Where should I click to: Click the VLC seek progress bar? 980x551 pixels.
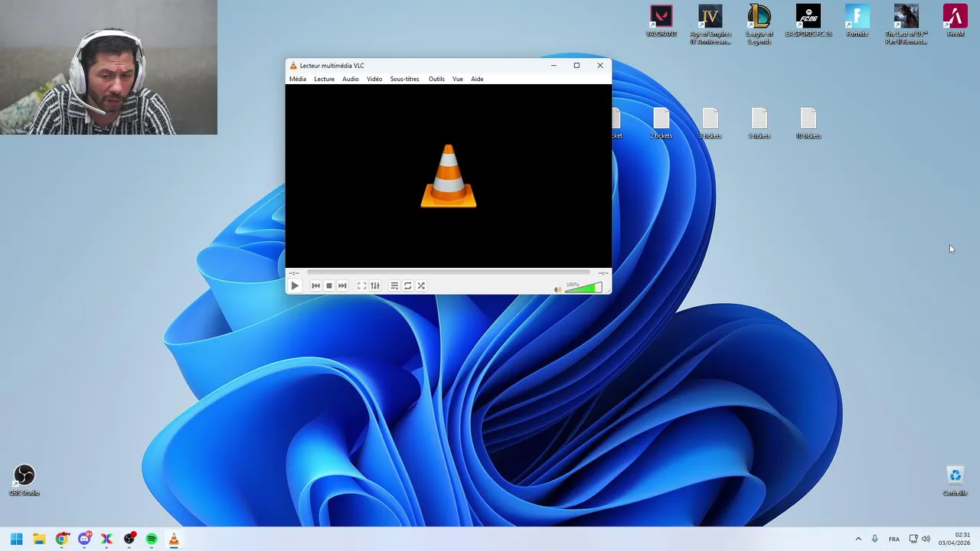click(x=449, y=272)
